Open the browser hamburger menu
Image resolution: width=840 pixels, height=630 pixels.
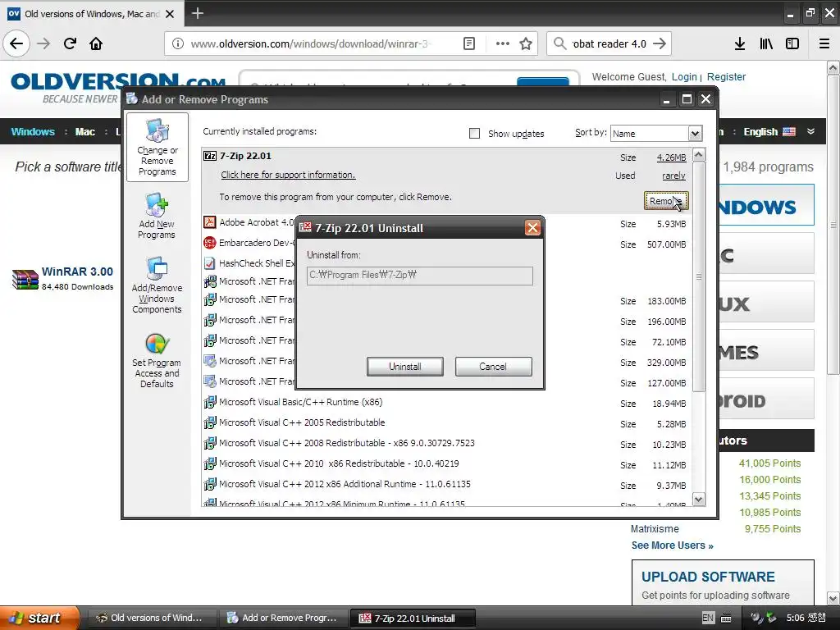(x=824, y=43)
